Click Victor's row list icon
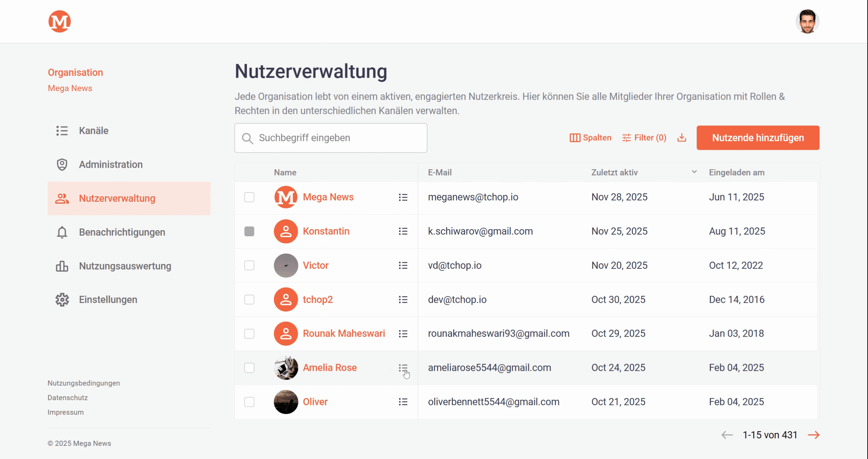The height and width of the screenshot is (459, 868). point(403,265)
